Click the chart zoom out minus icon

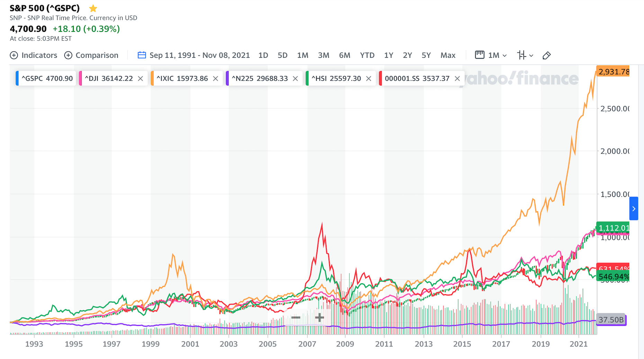click(296, 317)
